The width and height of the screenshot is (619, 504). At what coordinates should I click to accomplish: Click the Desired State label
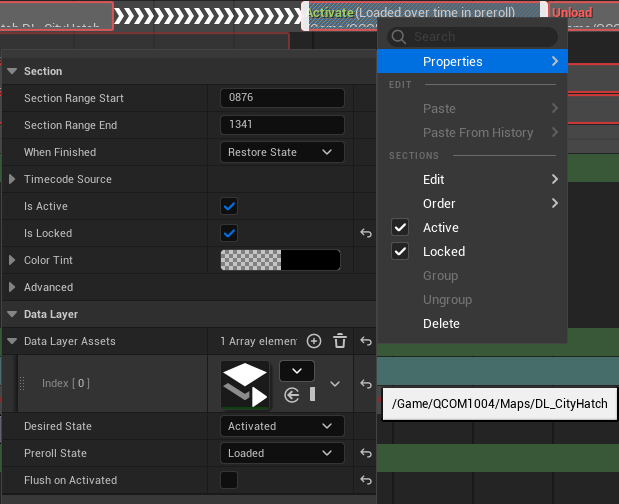coord(58,426)
